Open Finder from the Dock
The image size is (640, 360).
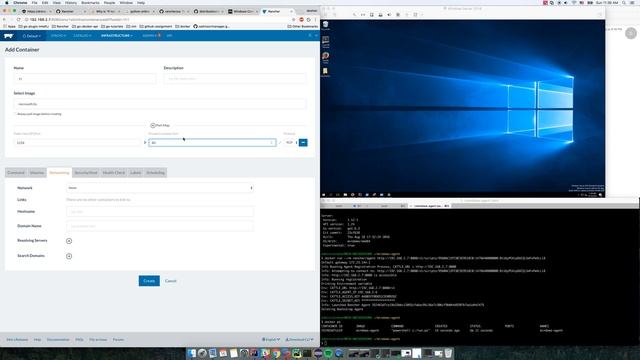(191, 353)
